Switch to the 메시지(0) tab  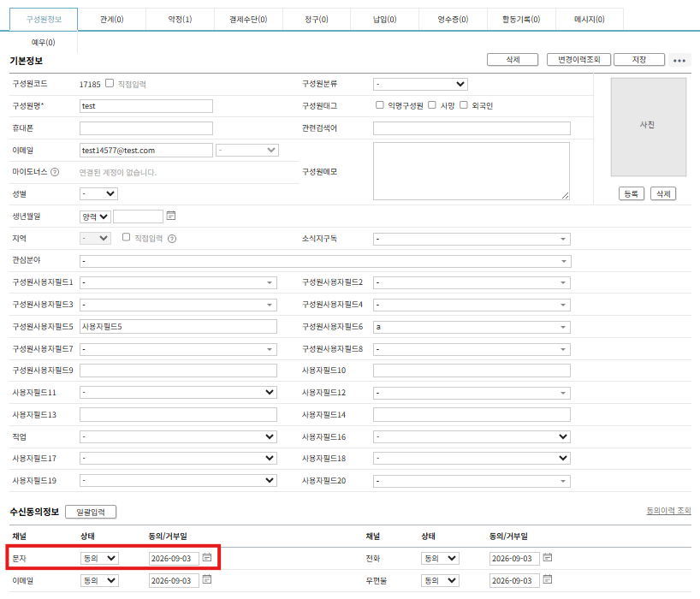pyautogui.click(x=590, y=19)
